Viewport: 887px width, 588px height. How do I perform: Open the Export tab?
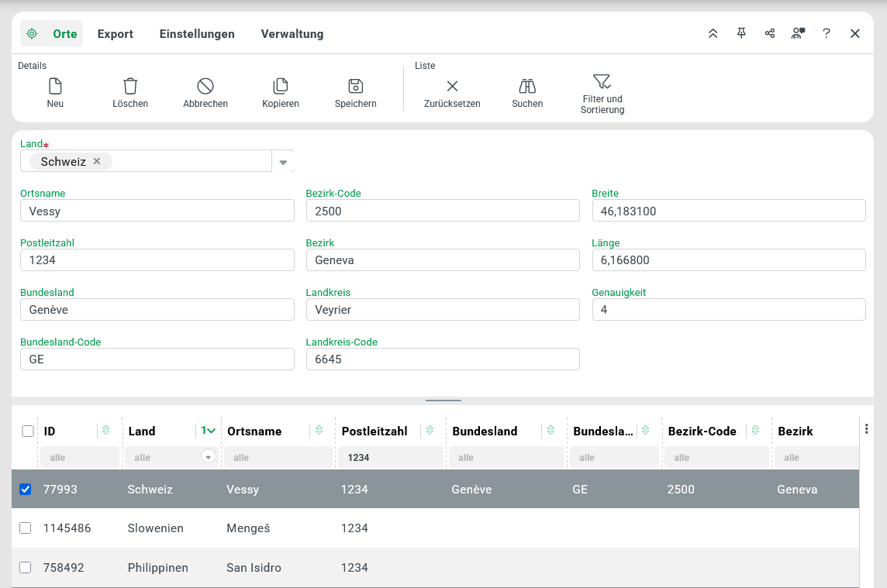click(x=116, y=34)
